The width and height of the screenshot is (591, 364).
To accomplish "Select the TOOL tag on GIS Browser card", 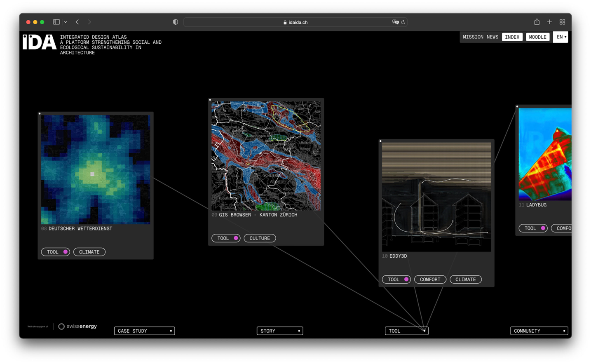I will pos(226,238).
